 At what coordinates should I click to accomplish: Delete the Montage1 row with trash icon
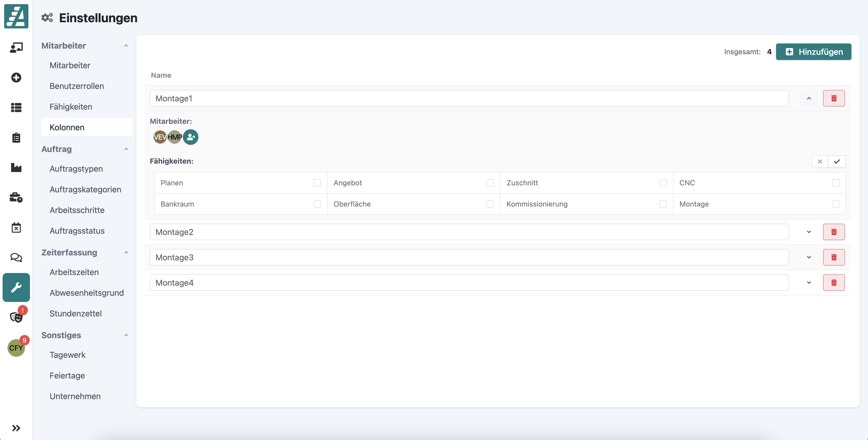(x=834, y=98)
